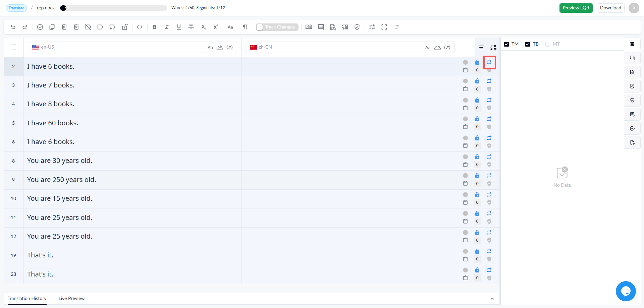Viewport: 644px width, 308px height.
Task: Toggle the MT checkbox
Action: (548, 44)
